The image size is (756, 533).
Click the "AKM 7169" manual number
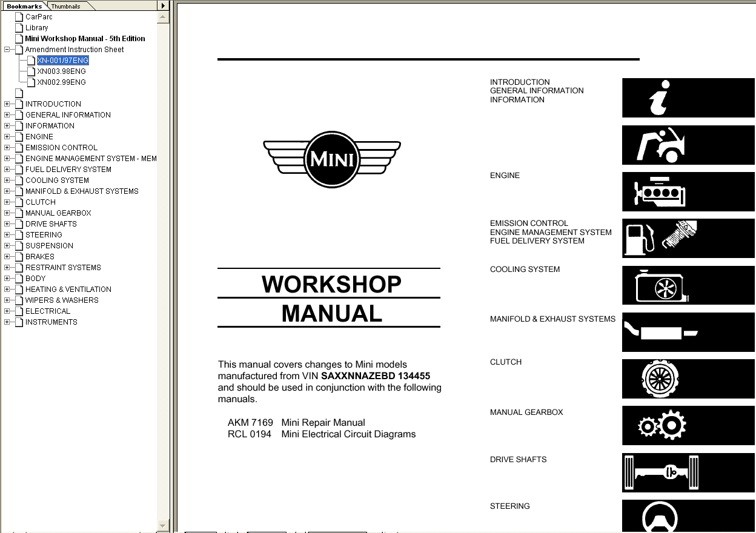tap(250, 423)
